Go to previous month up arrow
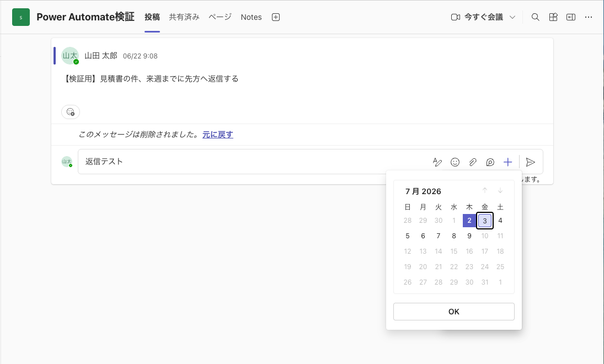604x364 pixels. click(485, 190)
